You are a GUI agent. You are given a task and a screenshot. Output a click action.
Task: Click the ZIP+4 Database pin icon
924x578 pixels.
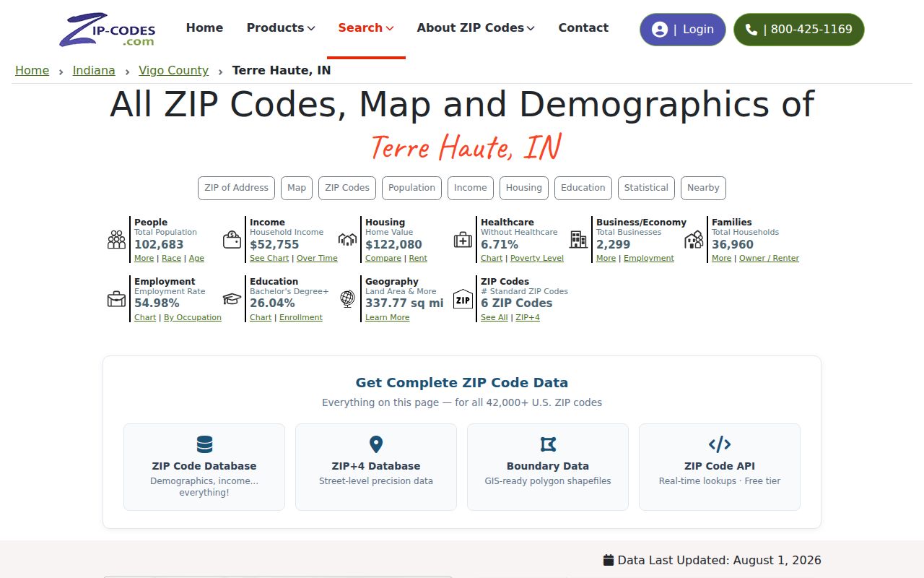pyautogui.click(x=376, y=444)
